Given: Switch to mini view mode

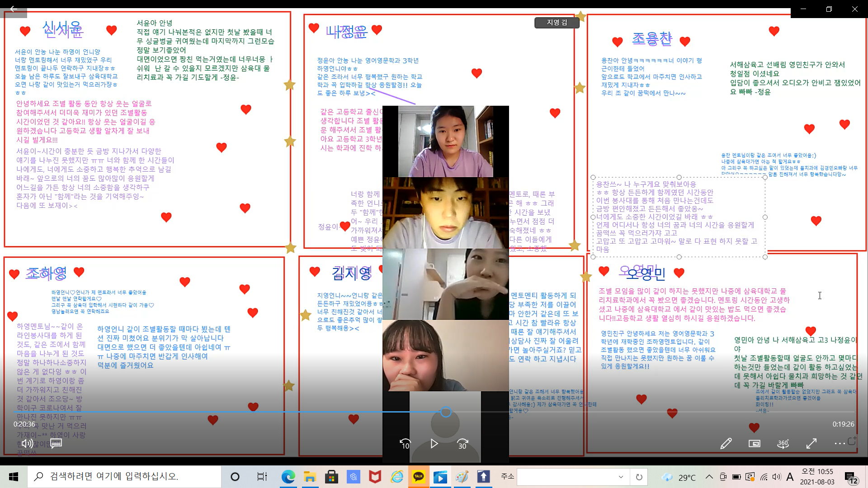Looking at the screenshot, I should [x=754, y=444].
